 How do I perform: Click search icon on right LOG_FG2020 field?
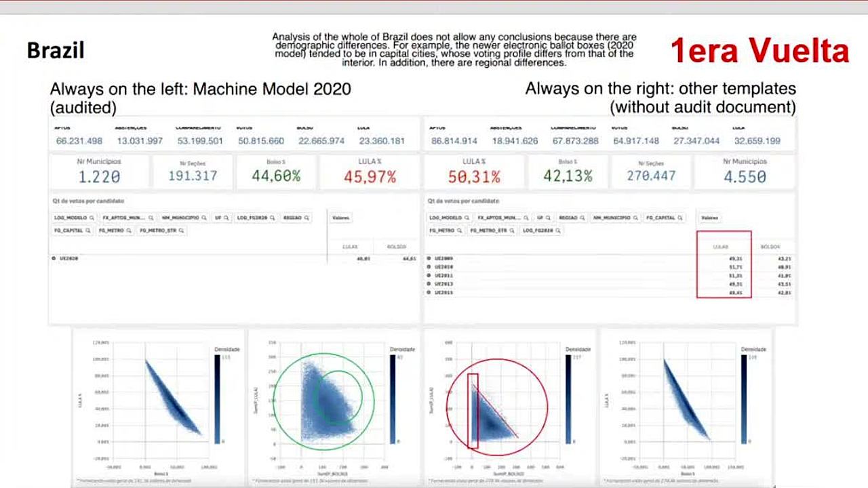559,230
